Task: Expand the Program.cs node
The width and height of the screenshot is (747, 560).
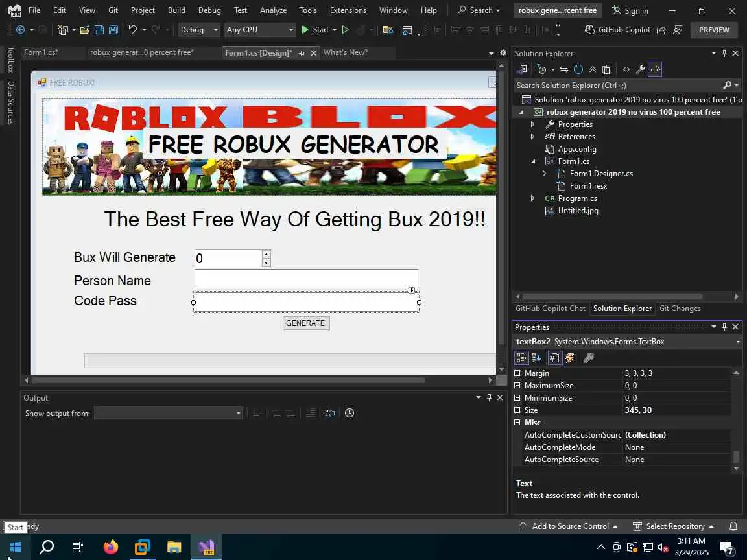Action: [532, 198]
